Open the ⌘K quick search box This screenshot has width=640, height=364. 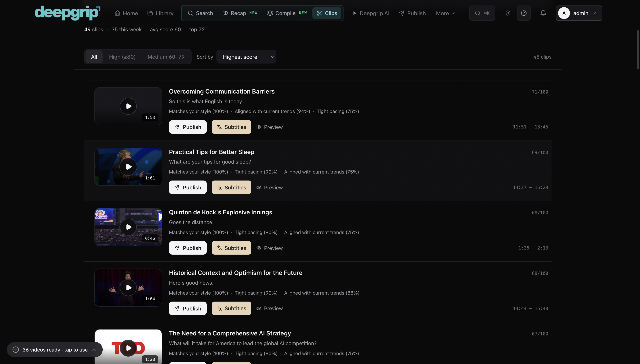click(x=482, y=13)
